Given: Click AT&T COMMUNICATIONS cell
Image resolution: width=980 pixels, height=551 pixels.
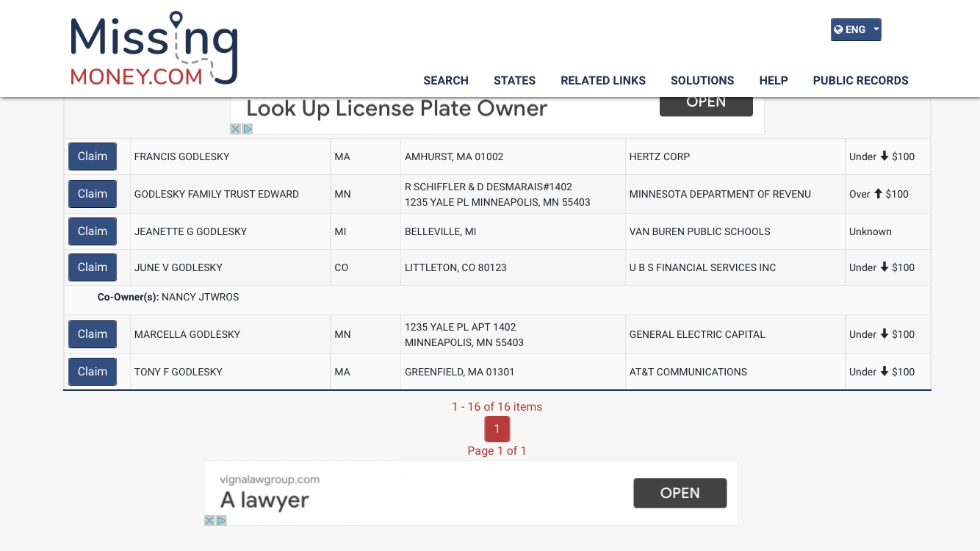Looking at the screenshot, I should (735, 372).
